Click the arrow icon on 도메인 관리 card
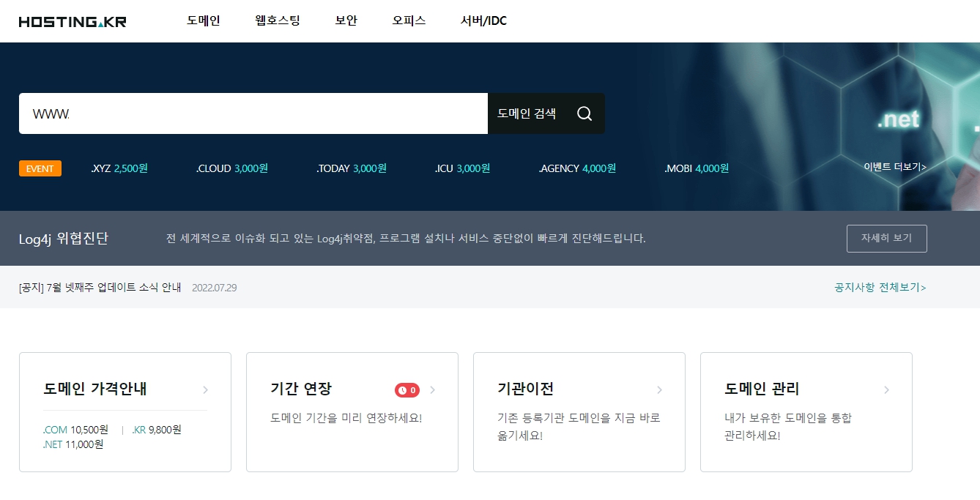The image size is (980, 500). click(x=886, y=389)
